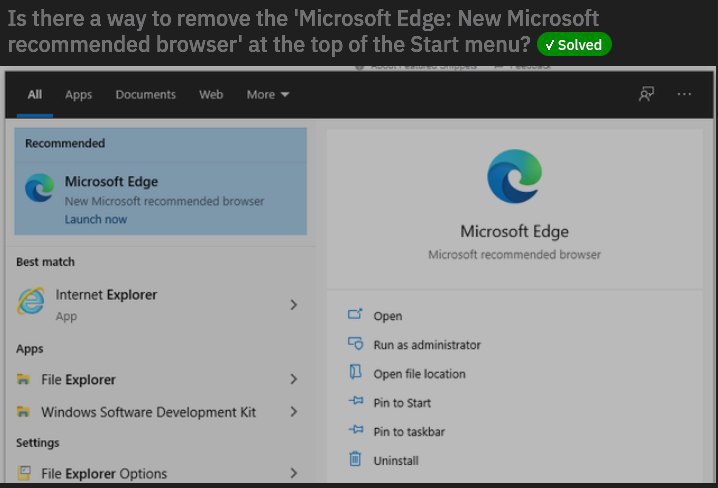Click Windows Software Development Kit result text

click(x=148, y=412)
